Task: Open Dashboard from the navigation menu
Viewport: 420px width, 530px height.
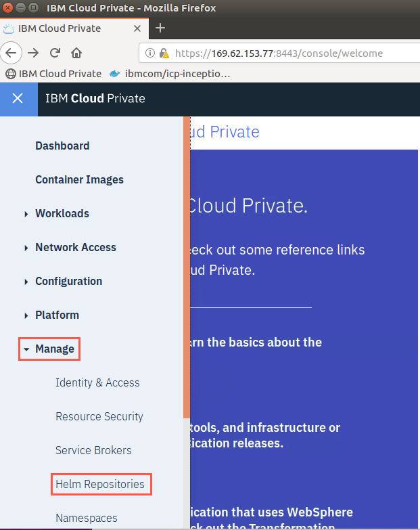Action: pyautogui.click(x=62, y=146)
